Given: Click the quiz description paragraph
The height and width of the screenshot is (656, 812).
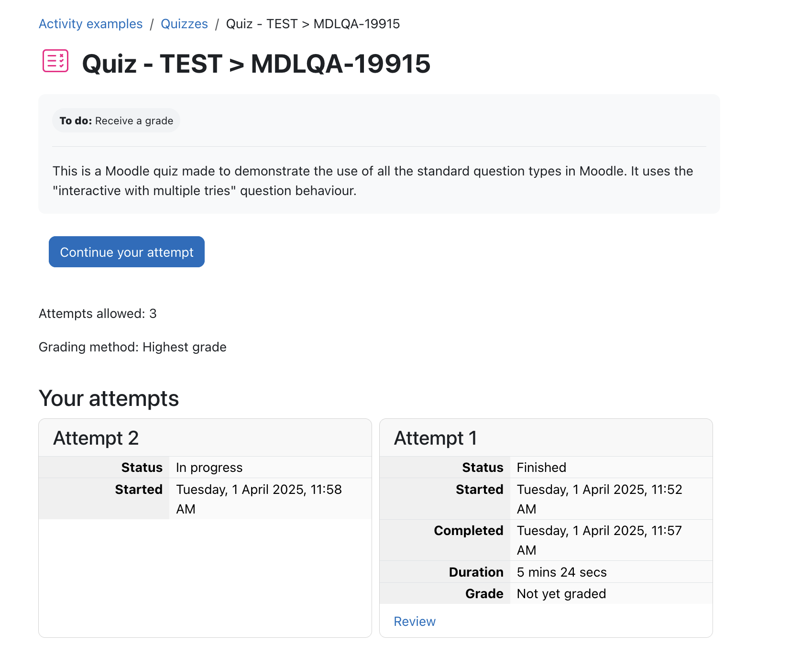Looking at the screenshot, I should 373,181.
